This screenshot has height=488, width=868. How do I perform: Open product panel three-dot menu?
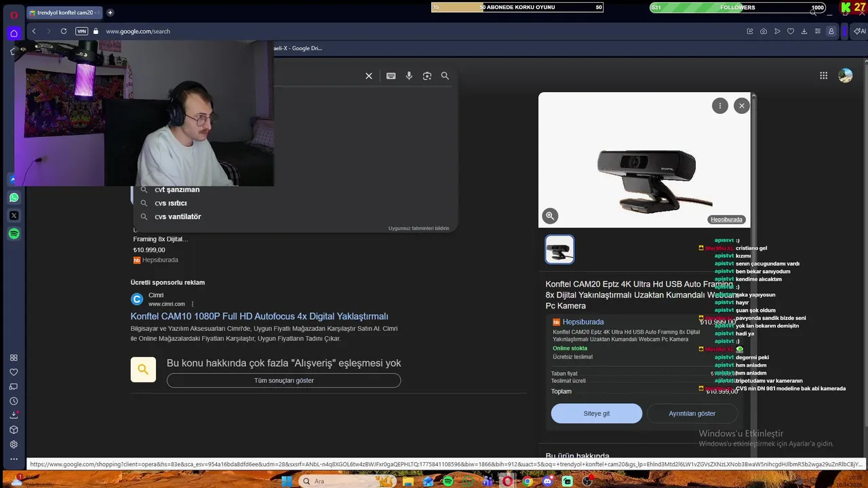point(720,106)
